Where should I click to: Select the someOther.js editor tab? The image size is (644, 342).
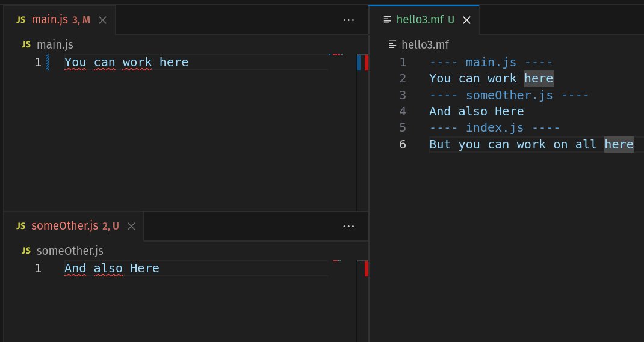[x=74, y=226]
